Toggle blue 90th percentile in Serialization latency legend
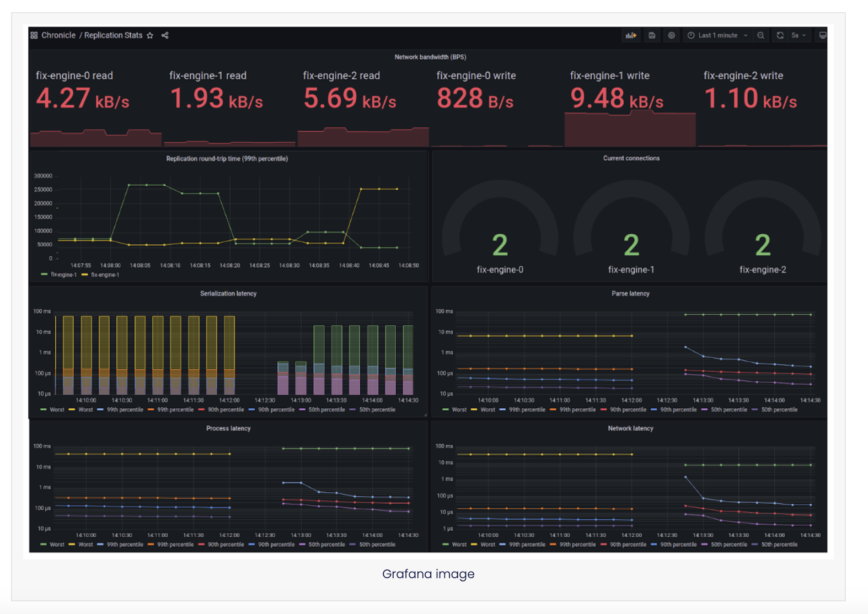868x614 pixels. [271, 410]
